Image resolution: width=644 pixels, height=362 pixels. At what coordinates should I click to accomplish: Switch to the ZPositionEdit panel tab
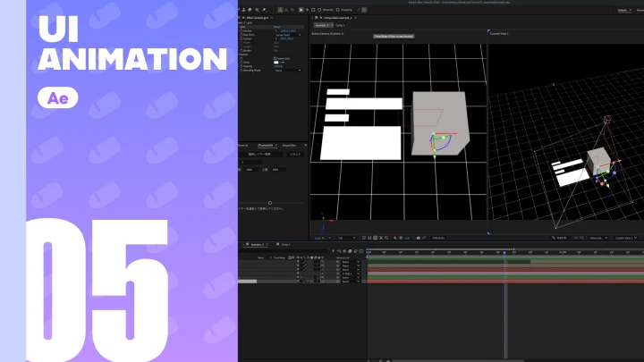coord(266,146)
